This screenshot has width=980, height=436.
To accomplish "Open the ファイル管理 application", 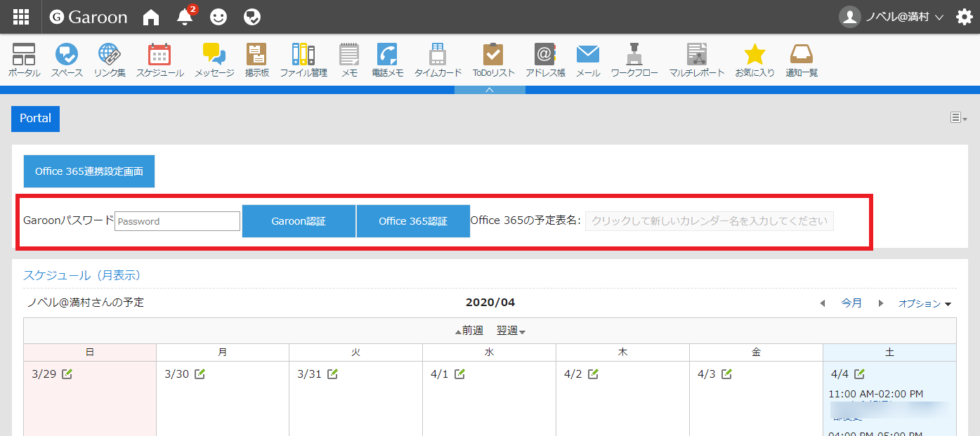I will click(x=303, y=60).
